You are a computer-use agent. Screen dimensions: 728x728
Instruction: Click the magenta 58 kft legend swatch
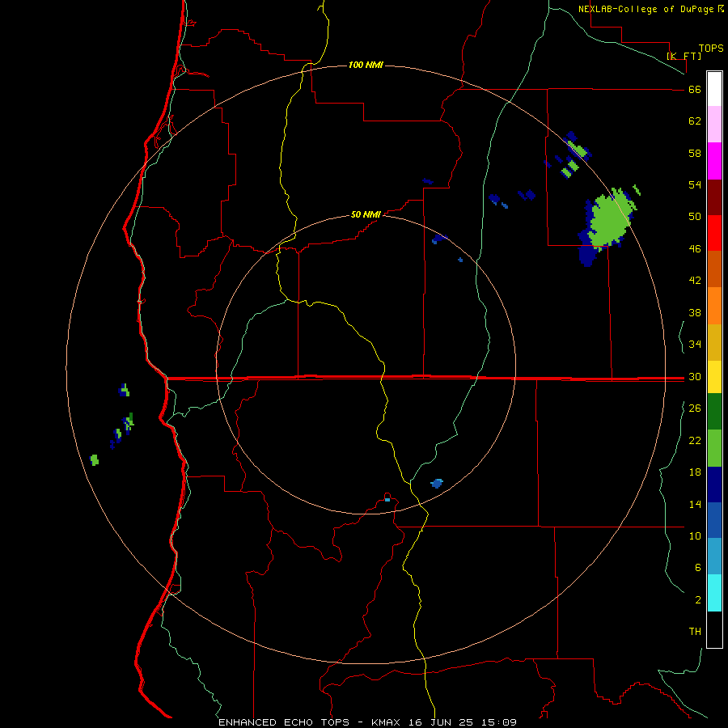click(x=714, y=161)
